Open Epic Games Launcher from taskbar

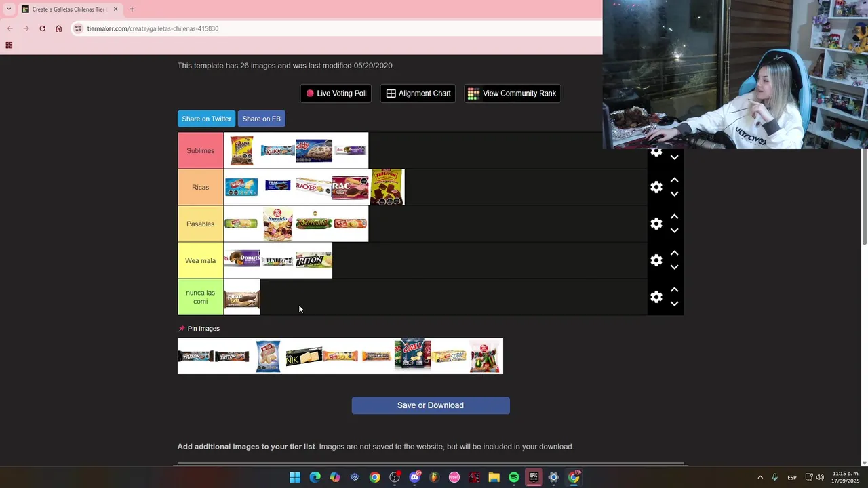pos(534,477)
